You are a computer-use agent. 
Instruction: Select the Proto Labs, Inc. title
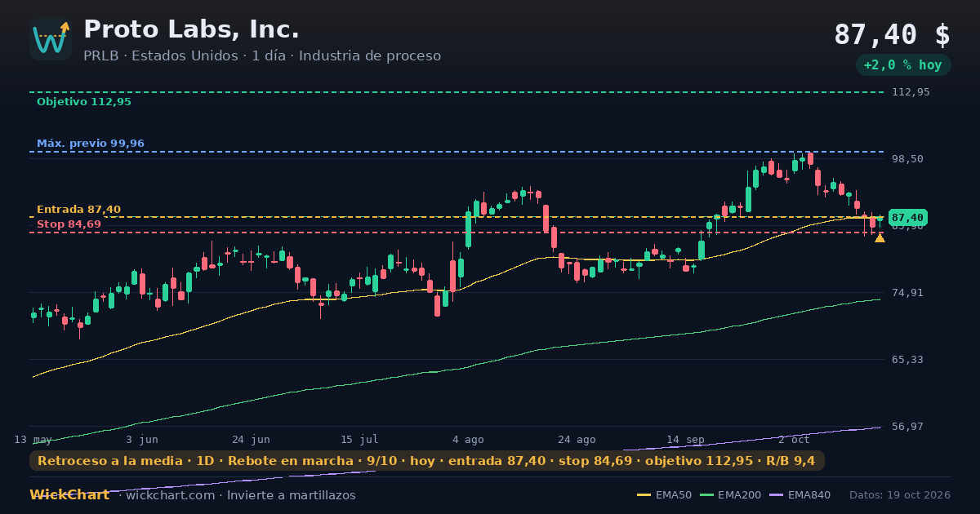click(191, 29)
